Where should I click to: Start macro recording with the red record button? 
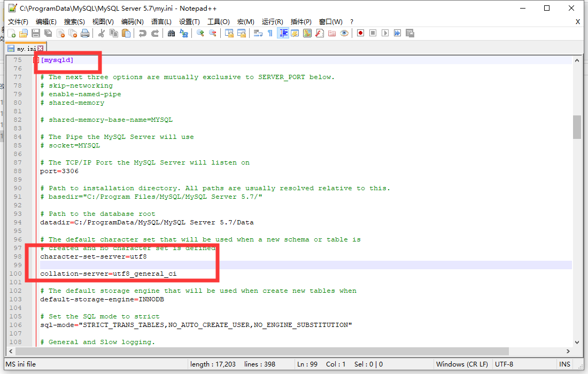(x=360, y=33)
